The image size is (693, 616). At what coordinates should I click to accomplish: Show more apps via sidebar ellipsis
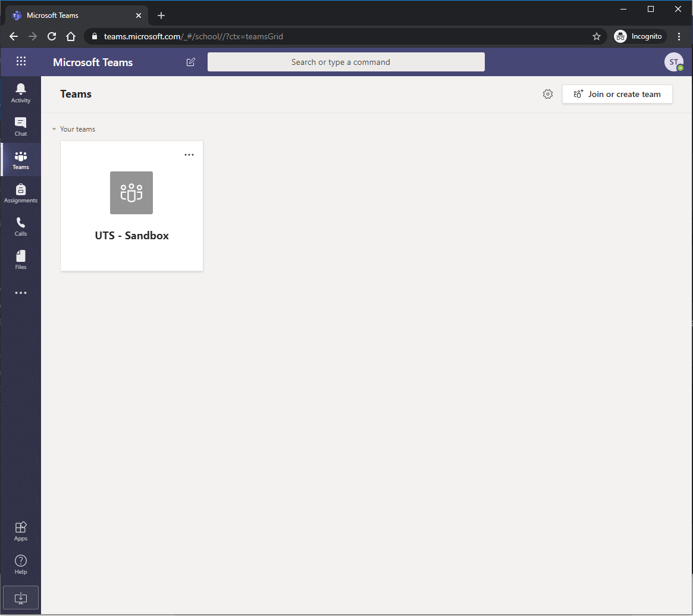pyautogui.click(x=21, y=293)
